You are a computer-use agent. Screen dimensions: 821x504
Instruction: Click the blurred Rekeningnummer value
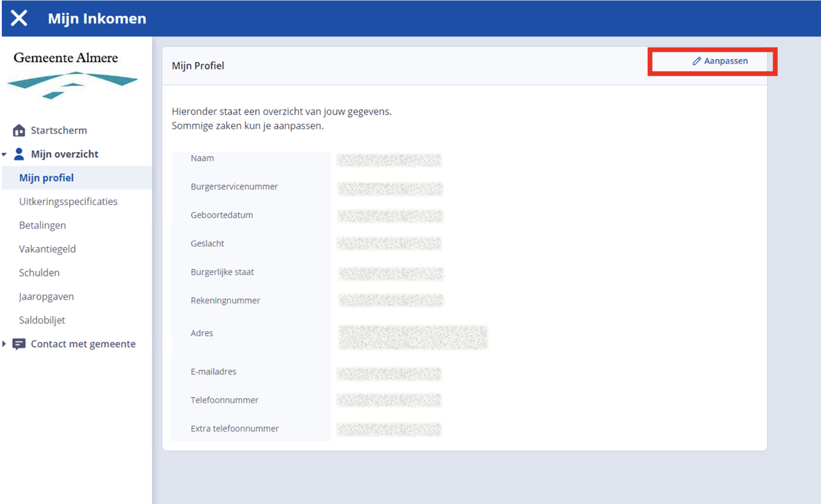point(390,300)
